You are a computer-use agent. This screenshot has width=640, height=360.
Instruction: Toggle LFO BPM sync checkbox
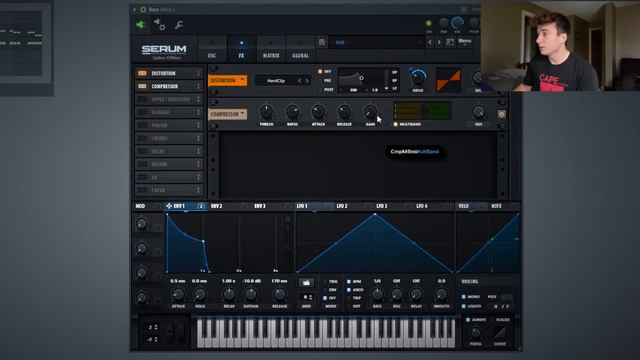pyautogui.click(x=349, y=282)
